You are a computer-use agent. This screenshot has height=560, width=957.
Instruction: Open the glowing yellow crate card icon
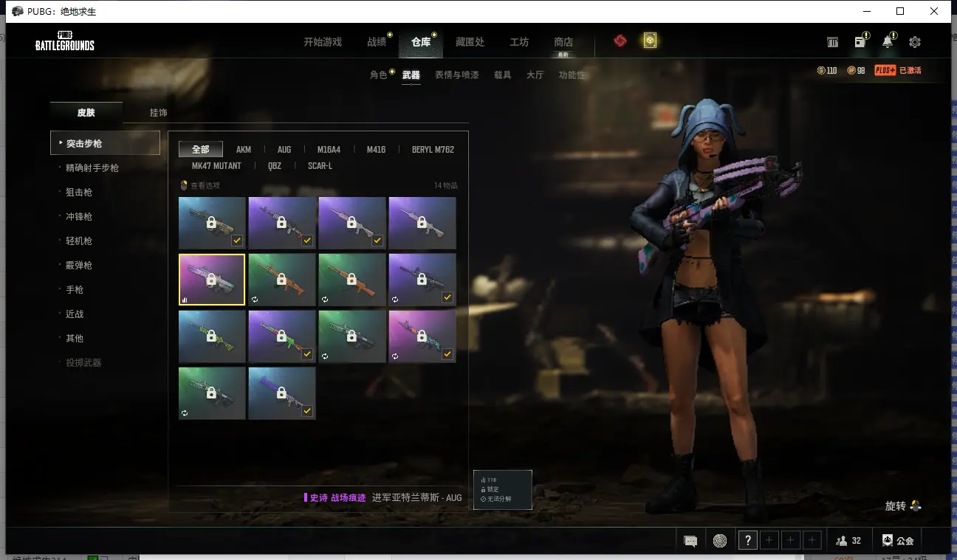pyautogui.click(x=650, y=41)
